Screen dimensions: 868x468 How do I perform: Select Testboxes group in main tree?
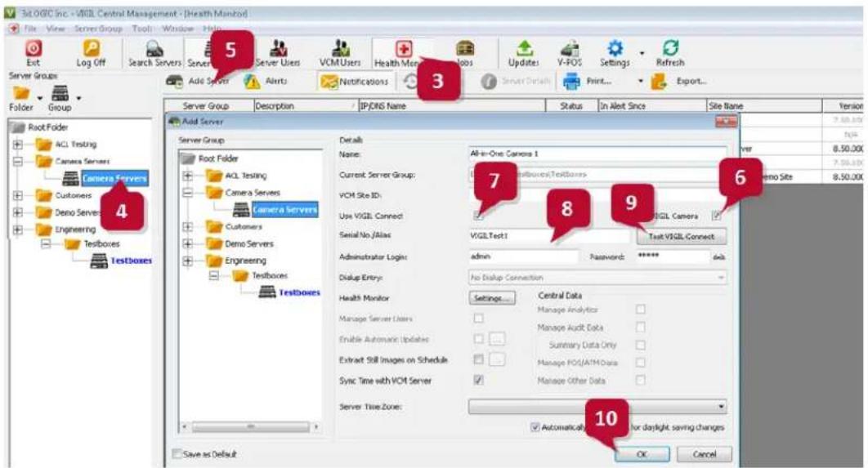pos(122,261)
